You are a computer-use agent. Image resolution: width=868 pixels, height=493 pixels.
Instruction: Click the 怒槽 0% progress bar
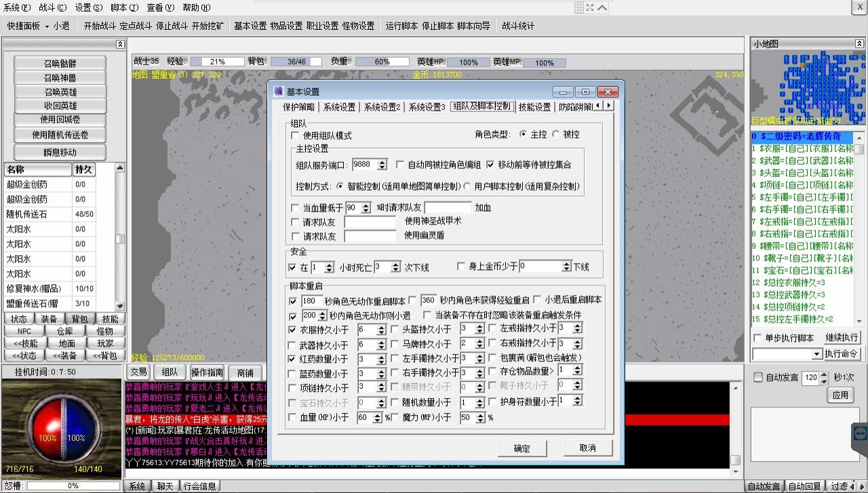pos(73,486)
